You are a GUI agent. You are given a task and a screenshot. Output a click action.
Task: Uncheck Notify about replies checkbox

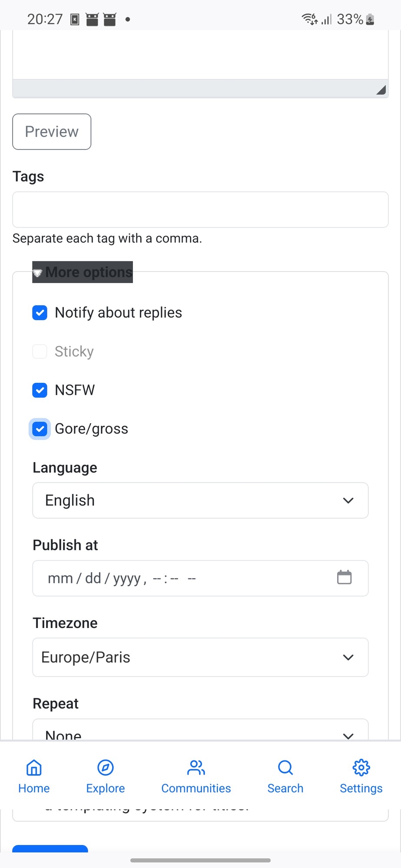coord(40,312)
